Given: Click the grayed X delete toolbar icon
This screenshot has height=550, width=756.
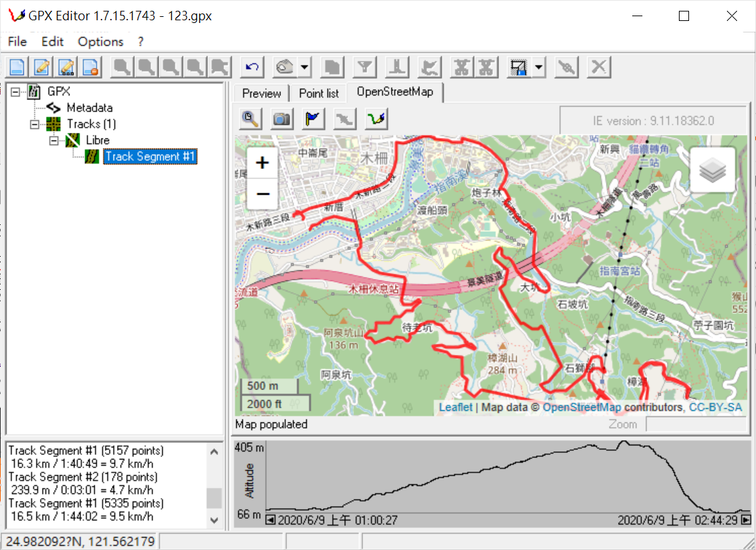Looking at the screenshot, I should point(599,67).
